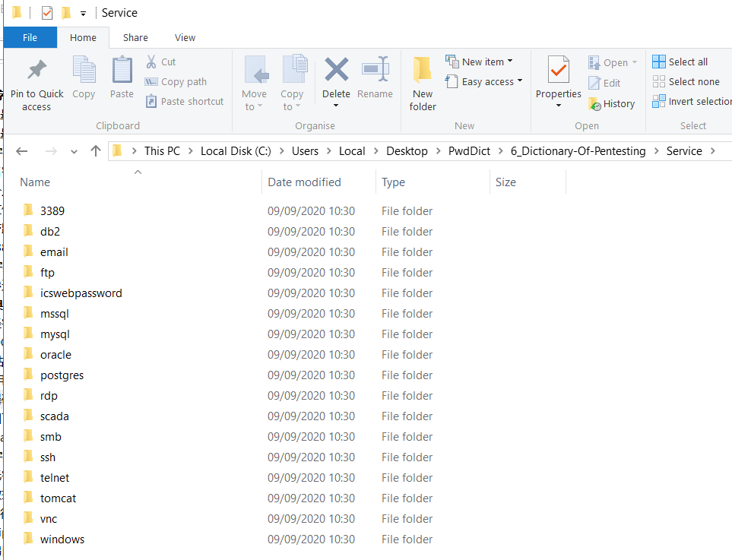Switch to the Share ribbon tab
The height and width of the screenshot is (560, 732).
135,37
